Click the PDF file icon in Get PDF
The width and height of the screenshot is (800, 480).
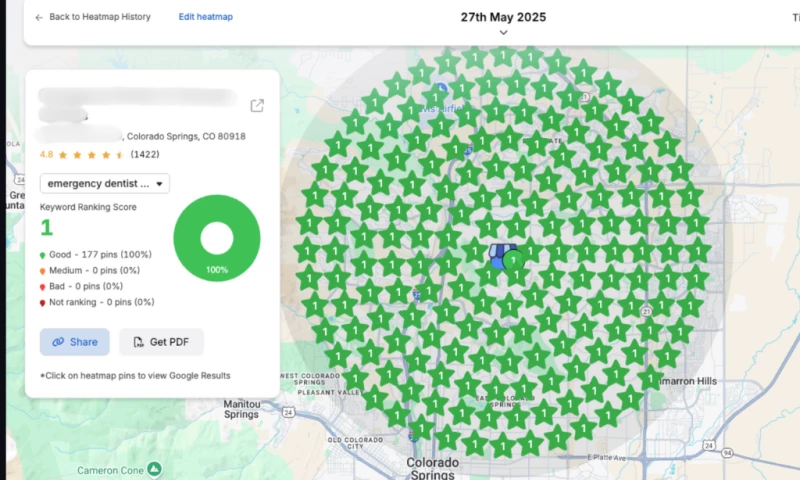coord(138,342)
